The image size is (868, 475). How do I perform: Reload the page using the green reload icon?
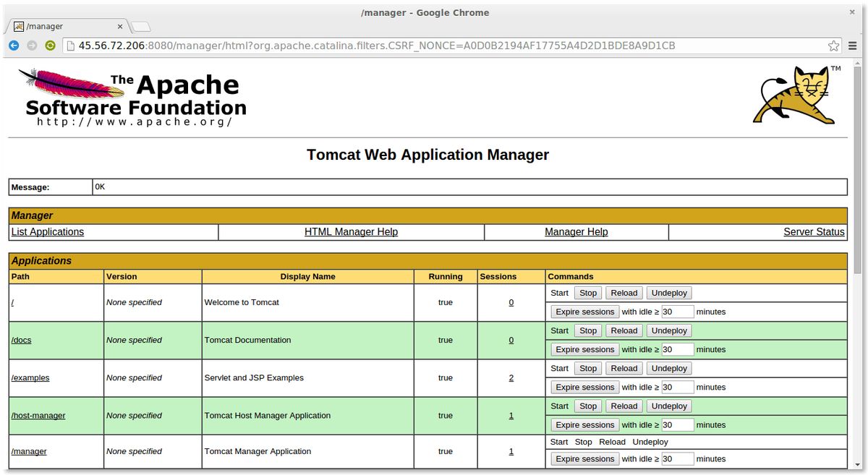coord(50,45)
